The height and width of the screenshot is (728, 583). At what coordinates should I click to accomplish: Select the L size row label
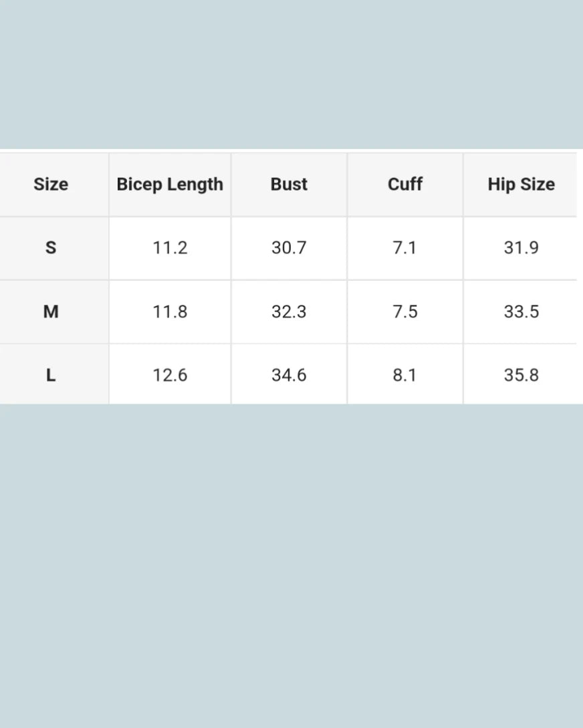click(51, 375)
